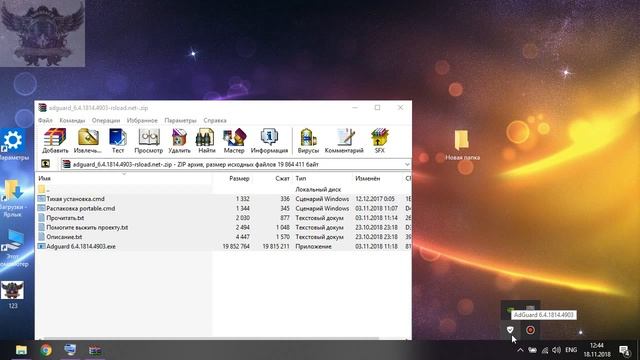The width and height of the screenshot is (640, 360).
Task: Open the Параметры menu
Action: tap(180, 120)
